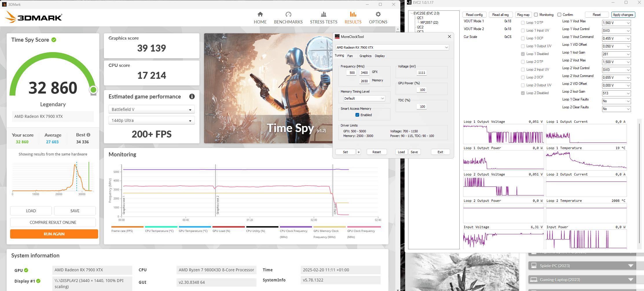Select I2C2 node in the EVC2 tree

coord(420,27)
